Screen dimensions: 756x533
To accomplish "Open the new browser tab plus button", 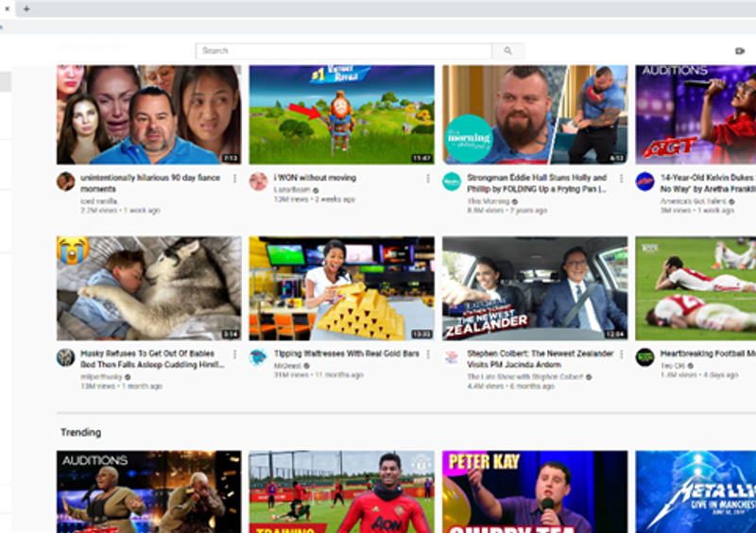I will 26,9.
